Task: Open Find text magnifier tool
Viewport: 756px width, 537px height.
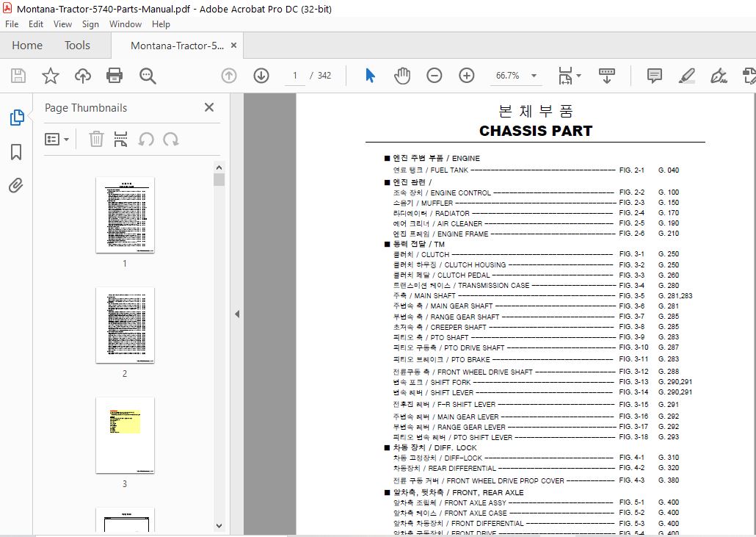Action: click(147, 76)
